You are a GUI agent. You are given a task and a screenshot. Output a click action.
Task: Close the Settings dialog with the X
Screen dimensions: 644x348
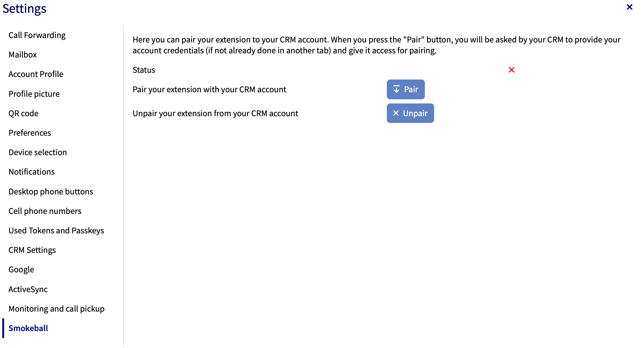click(x=629, y=7)
